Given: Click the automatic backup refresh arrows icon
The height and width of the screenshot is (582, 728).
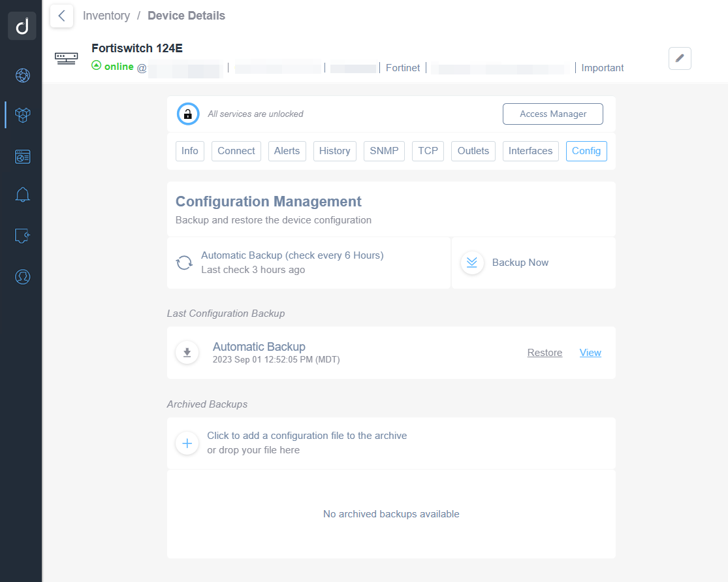Looking at the screenshot, I should coord(184,263).
